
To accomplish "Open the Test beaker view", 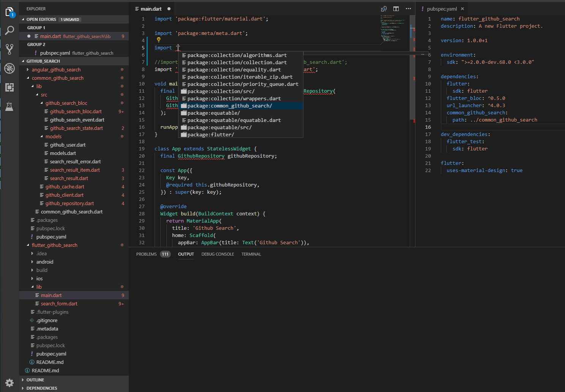I will click(9, 106).
